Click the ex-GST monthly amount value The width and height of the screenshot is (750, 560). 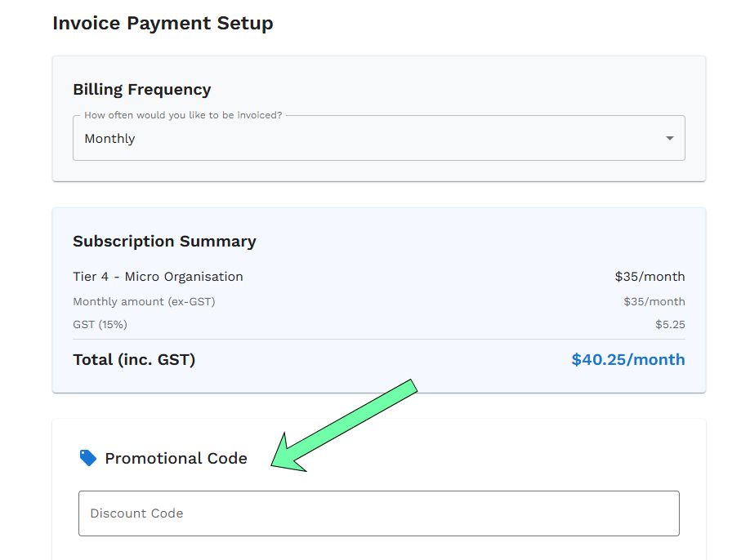[654, 302]
